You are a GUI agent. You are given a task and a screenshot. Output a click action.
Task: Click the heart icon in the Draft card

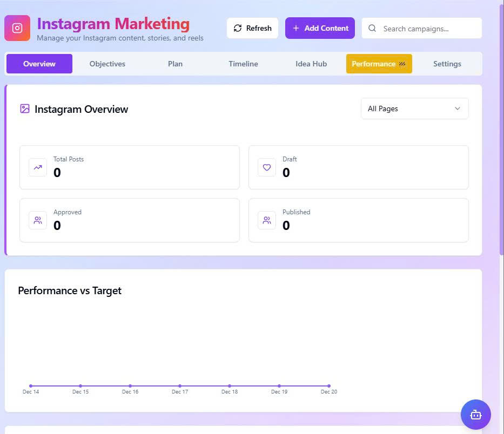(x=267, y=167)
